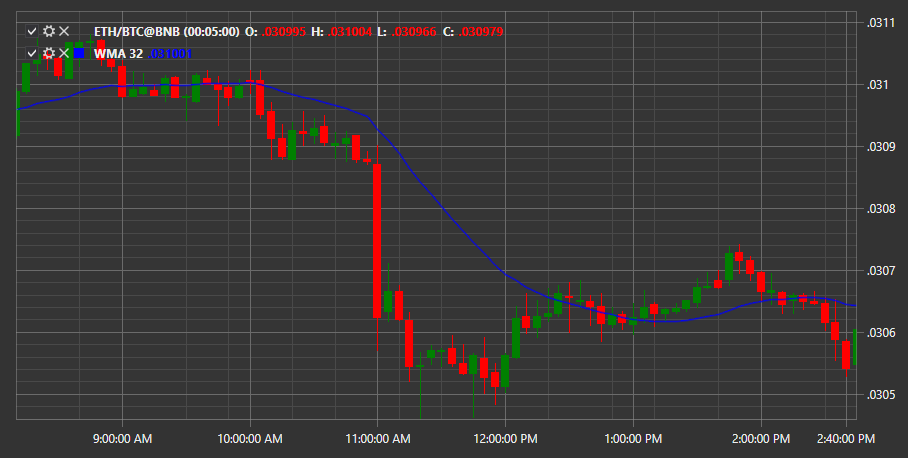
Task: Click the close value .030979
Action: pyautogui.click(x=481, y=32)
